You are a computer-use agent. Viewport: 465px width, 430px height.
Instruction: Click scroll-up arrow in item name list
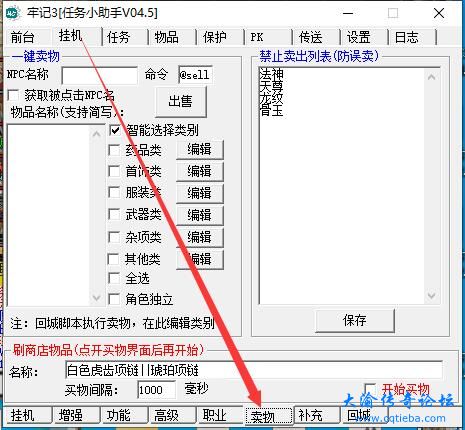[96, 134]
